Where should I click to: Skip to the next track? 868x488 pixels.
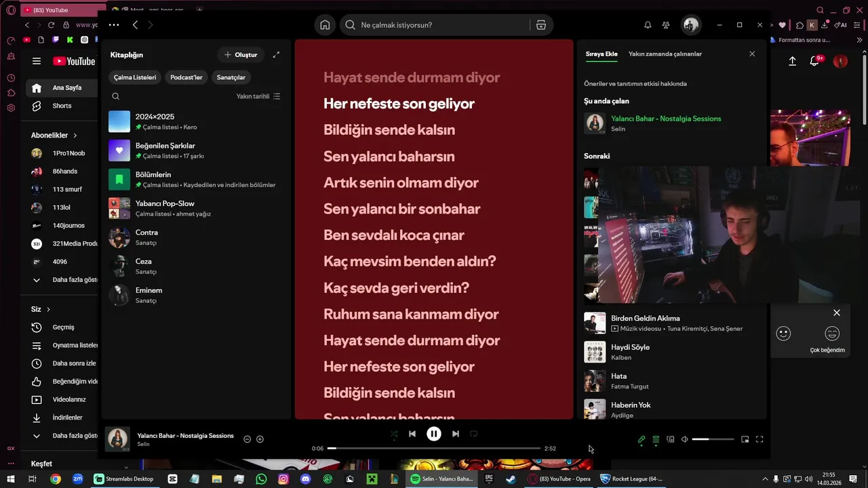[456, 434]
